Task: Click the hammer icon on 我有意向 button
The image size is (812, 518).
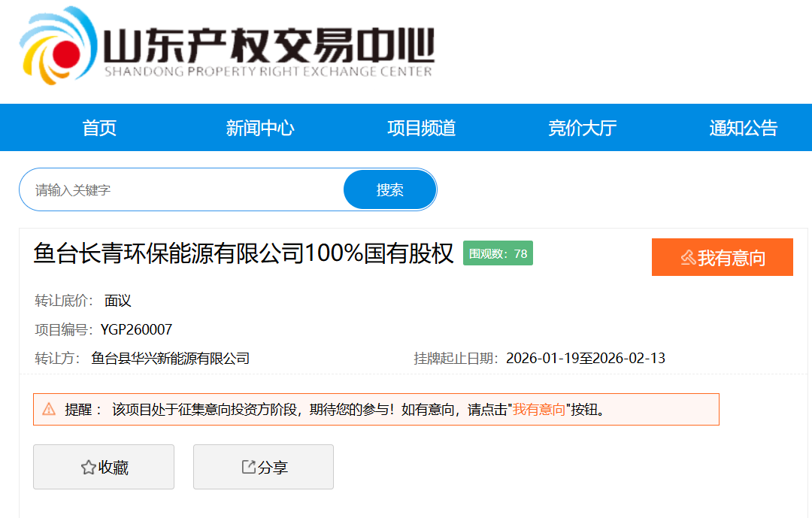Action: 687,256
